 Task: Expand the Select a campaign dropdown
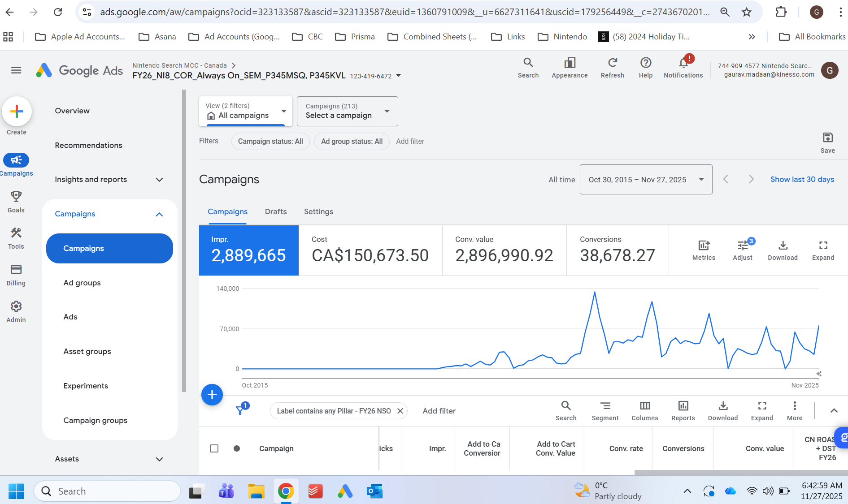coord(347,111)
